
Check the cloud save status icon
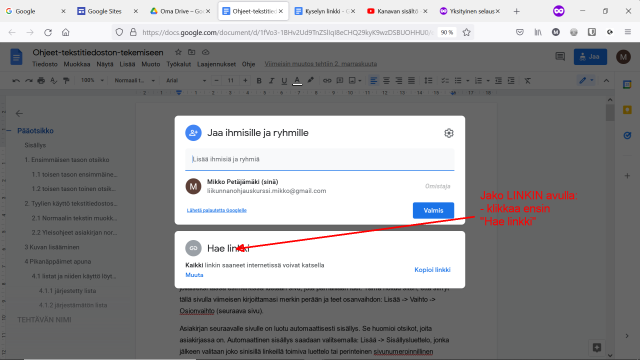pyautogui.click(x=205, y=52)
